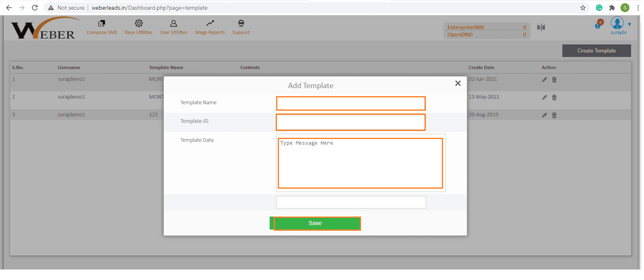Delete the 13-May-2021 template
Screen dimensions: 644x280
click(554, 97)
